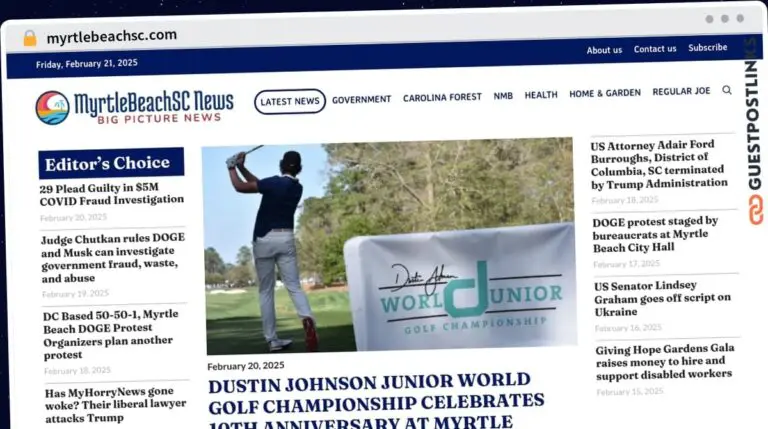Viewport: 768px width, 429px height.
Task: Go to Home & Garden section
Action: (x=604, y=93)
